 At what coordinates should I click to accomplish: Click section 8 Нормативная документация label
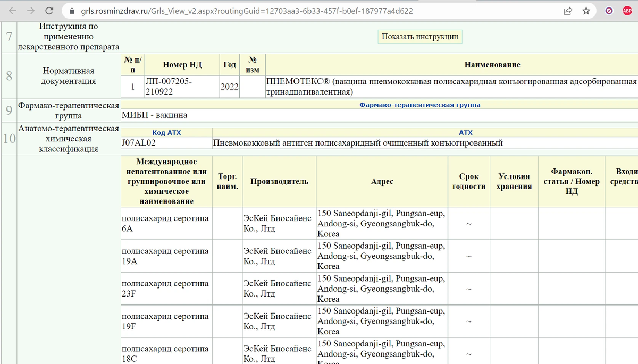(x=68, y=75)
